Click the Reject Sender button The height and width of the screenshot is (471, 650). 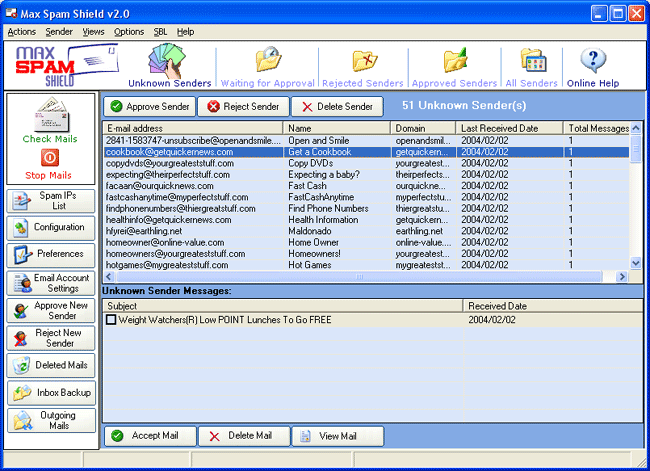click(x=243, y=107)
